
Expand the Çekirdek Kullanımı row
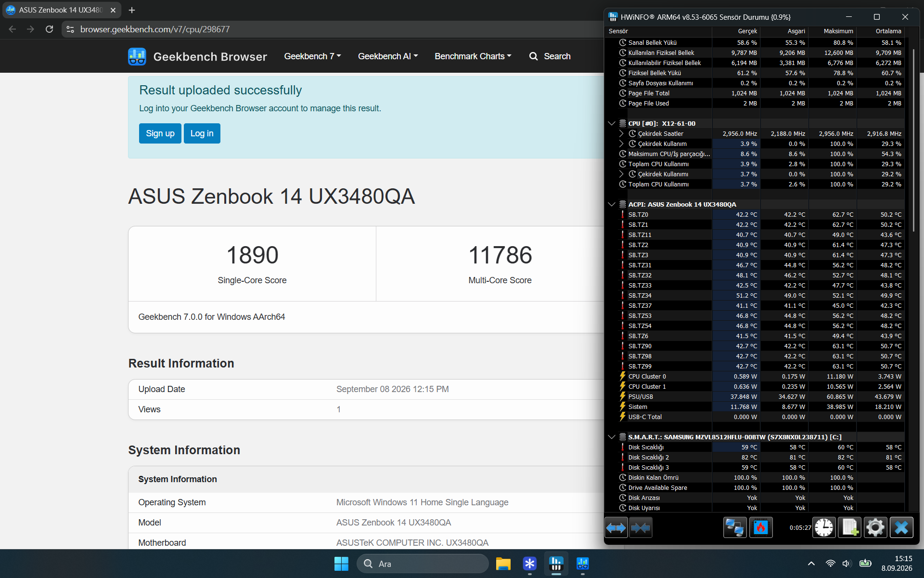click(x=621, y=174)
